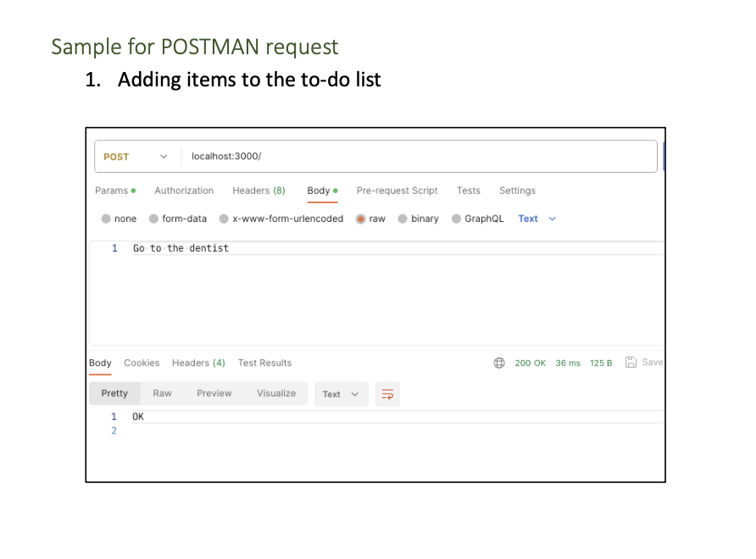Select the raw body radio button
Screen dimensions: 756x559
[x=361, y=219]
